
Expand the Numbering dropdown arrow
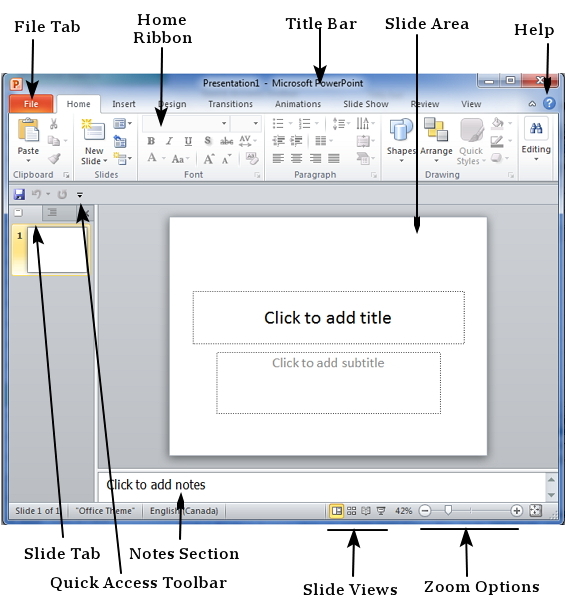pos(317,123)
